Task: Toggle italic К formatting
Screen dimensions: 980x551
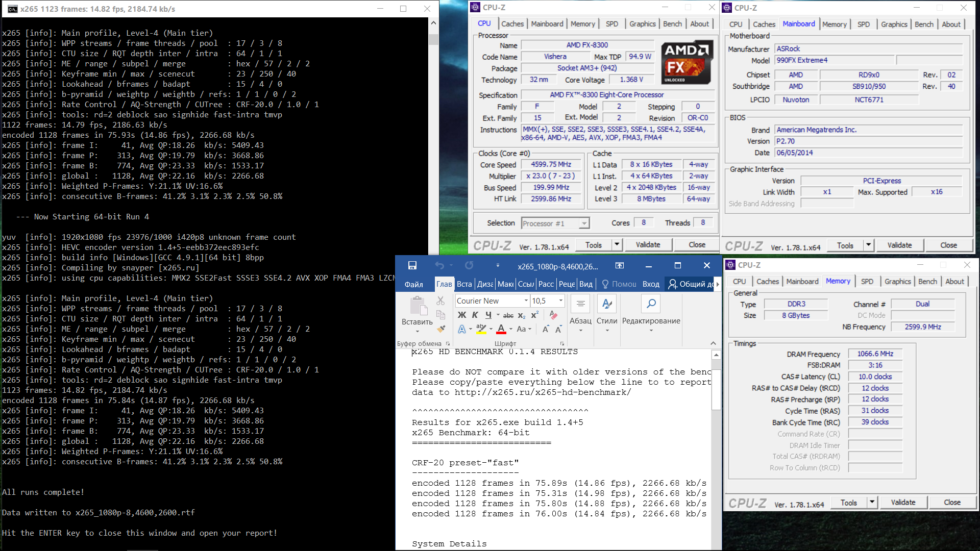Action: point(475,315)
